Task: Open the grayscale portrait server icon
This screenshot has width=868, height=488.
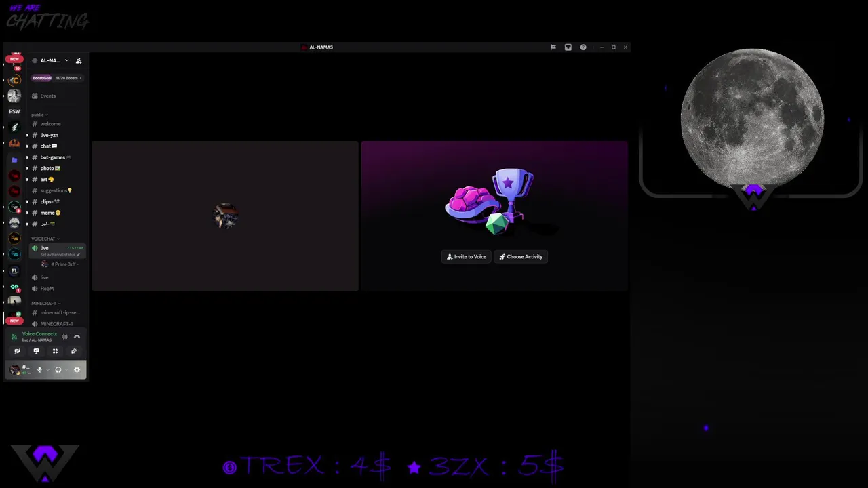Action: point(14,96)
